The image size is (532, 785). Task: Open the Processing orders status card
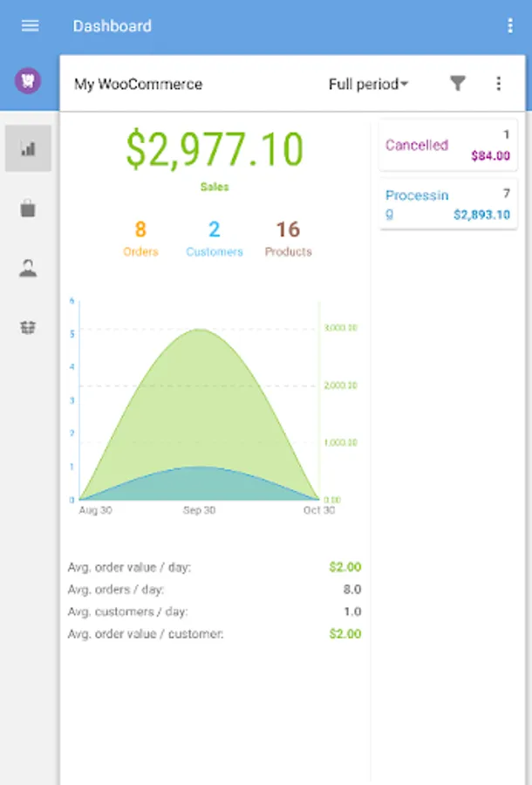coord(448,205)
